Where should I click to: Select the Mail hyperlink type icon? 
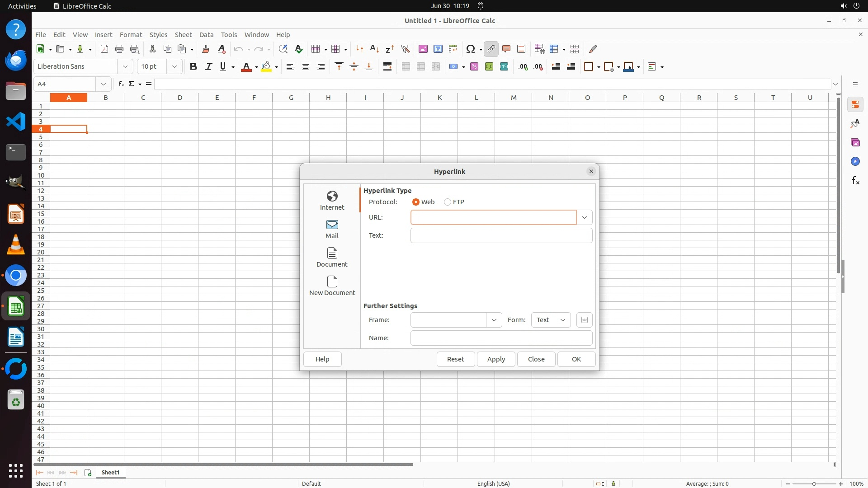(x=332, y=229)
